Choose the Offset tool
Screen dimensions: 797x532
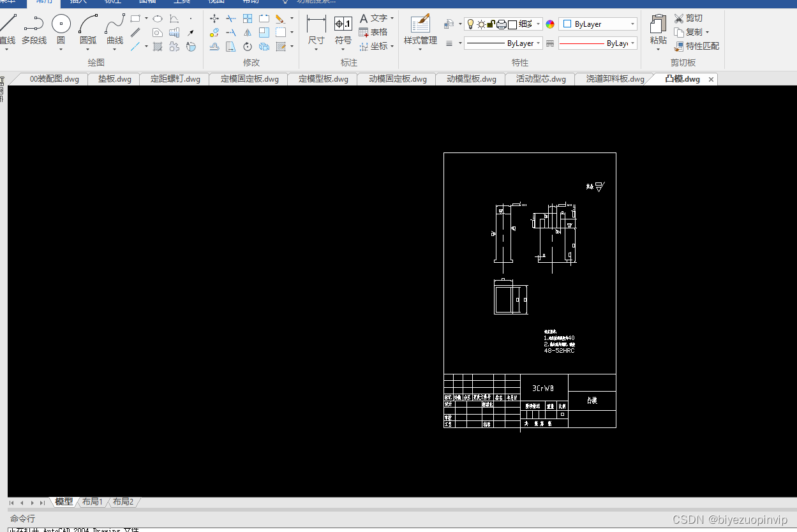click(x=214, y=47)
